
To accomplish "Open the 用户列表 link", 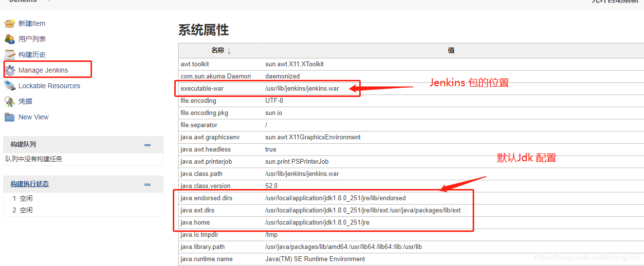I will [32, 39].
